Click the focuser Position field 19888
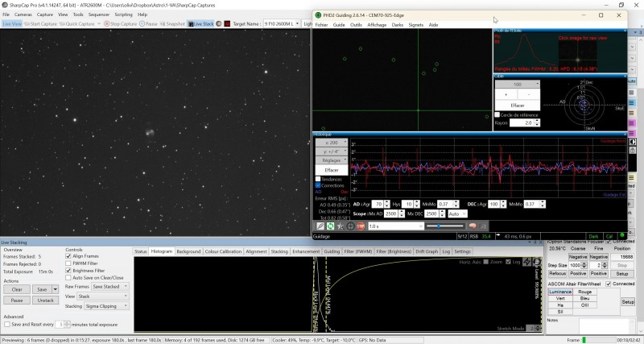Screen dimensions: 644x344 point(621,257)
